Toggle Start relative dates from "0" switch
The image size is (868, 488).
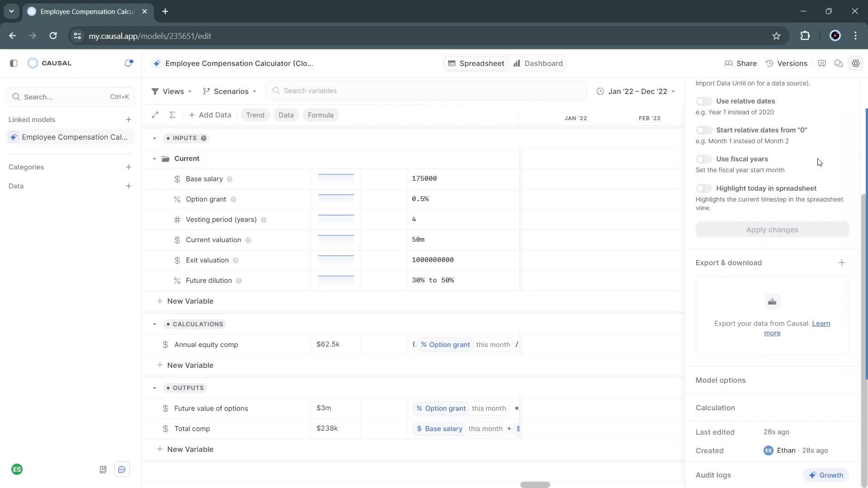(x=703, y=130)
